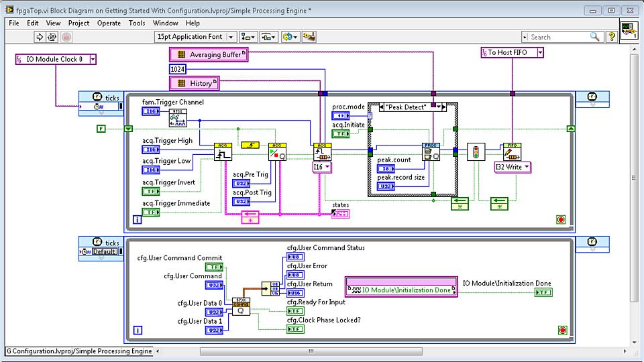Click the acq.Trigger Immediate boolean terminal
This screenshot has width=644, height=362.
point(151,213)
